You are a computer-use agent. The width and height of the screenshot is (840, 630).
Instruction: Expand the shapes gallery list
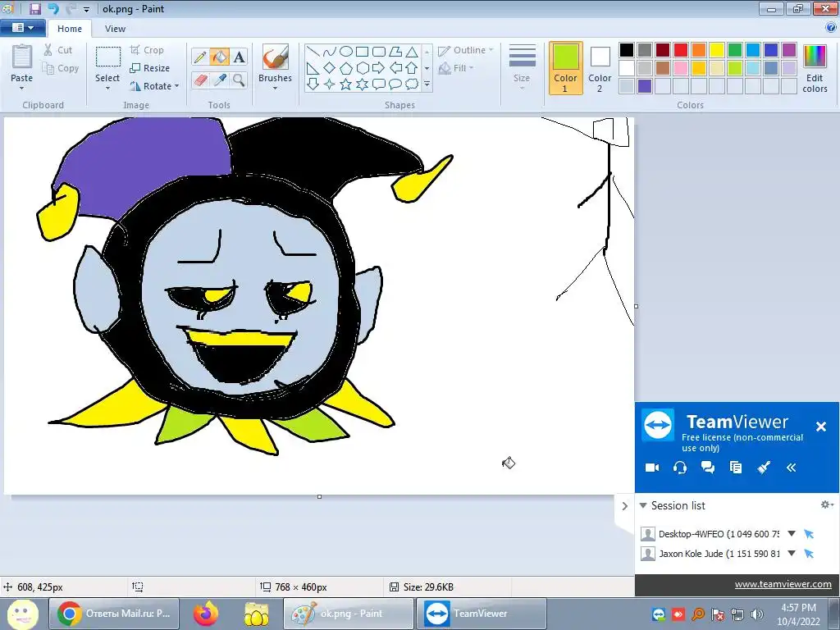(427, 84)
